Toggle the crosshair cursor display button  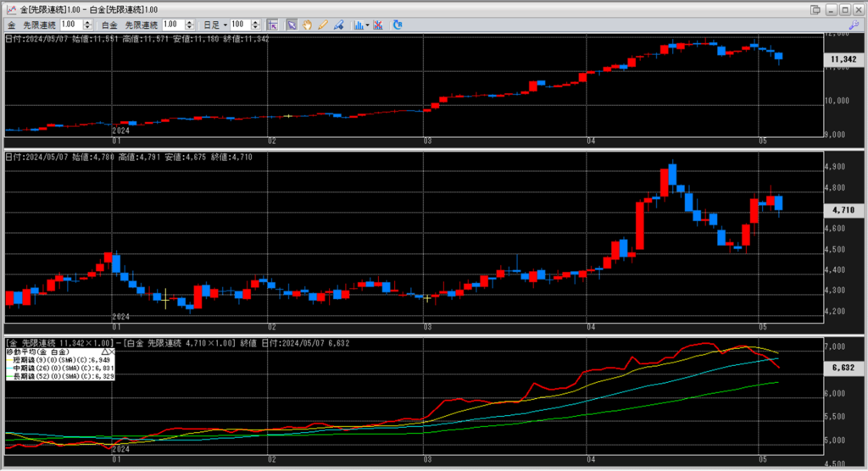pos(272,25)
